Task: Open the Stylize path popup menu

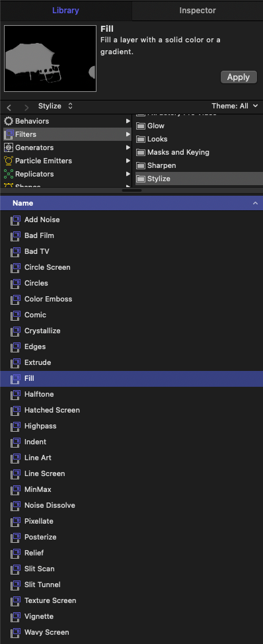Action: [56, 106]
